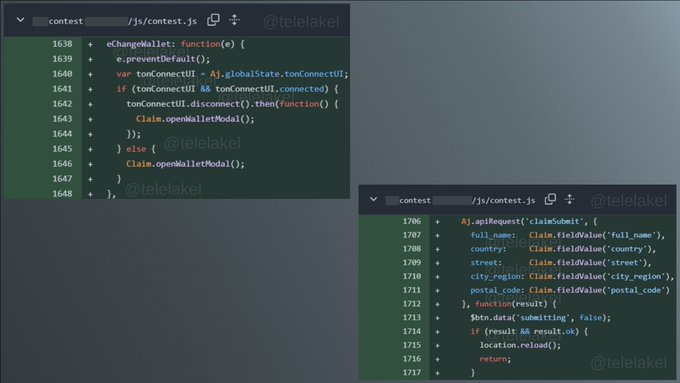
Task: Select line number 1715
Action: [x=412, y=345]
